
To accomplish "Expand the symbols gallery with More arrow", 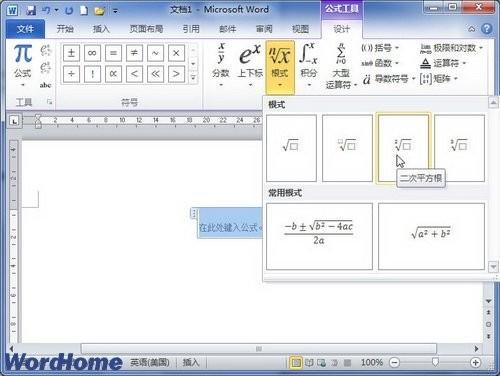I will (193, 78).
